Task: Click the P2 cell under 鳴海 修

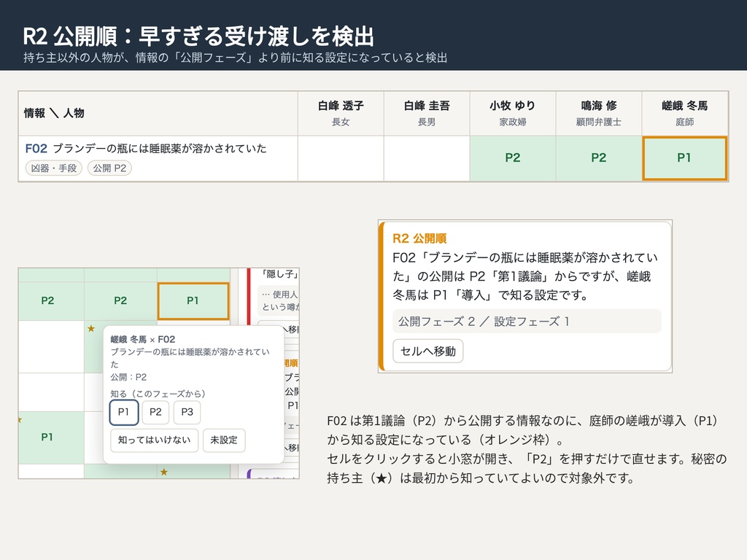Action: pos(599,158)
